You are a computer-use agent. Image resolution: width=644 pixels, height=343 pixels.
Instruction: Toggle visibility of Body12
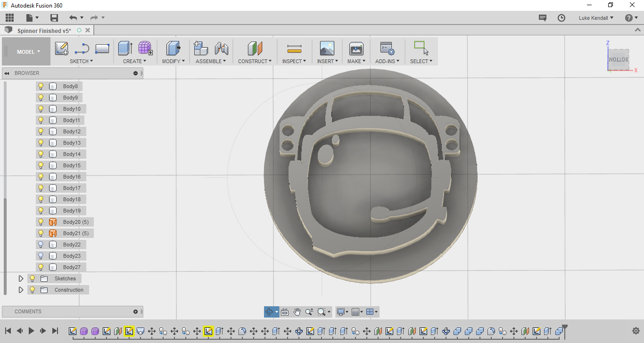coord(41,131)
